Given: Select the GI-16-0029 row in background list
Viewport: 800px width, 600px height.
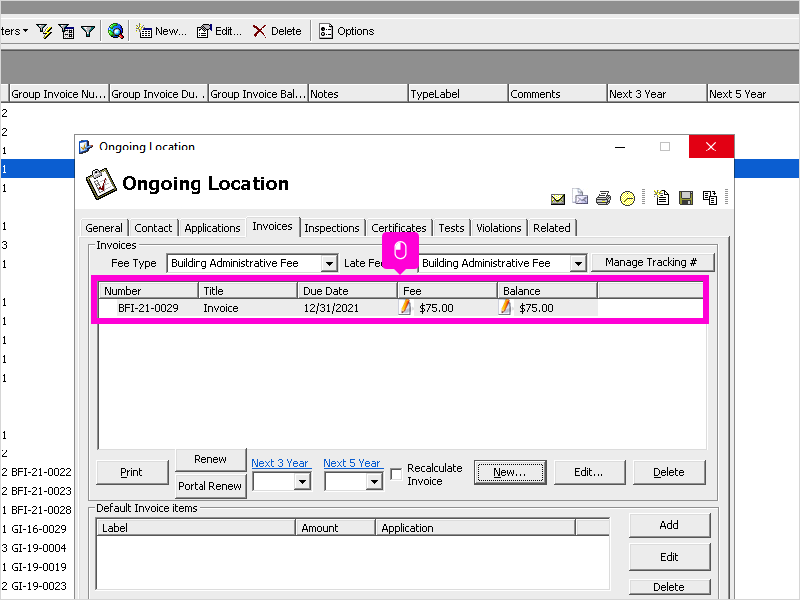Looking at the screenshot, I should click(37, 530).
